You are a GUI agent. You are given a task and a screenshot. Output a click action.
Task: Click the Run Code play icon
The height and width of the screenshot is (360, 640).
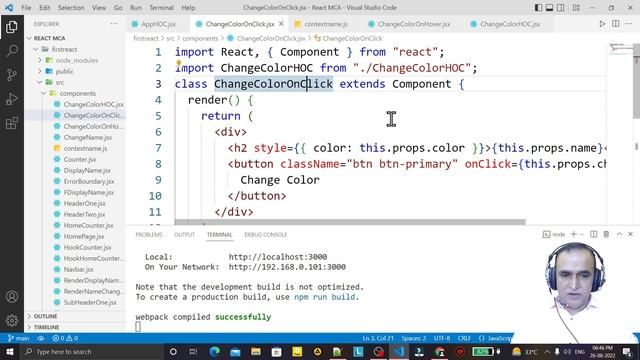(x=602, y=24)
